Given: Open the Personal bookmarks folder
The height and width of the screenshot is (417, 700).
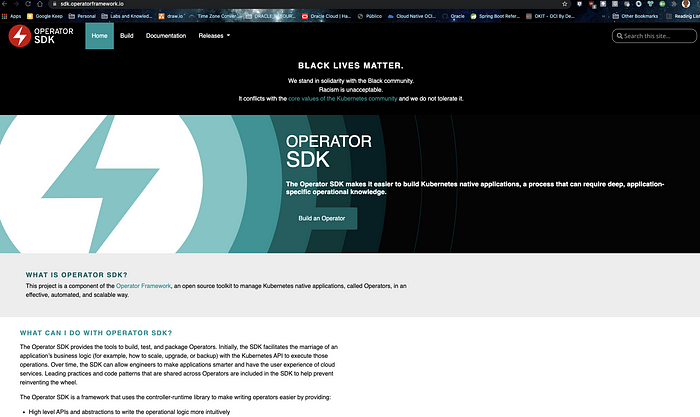Looking at the screenshot, I should (x=82, y=16).
